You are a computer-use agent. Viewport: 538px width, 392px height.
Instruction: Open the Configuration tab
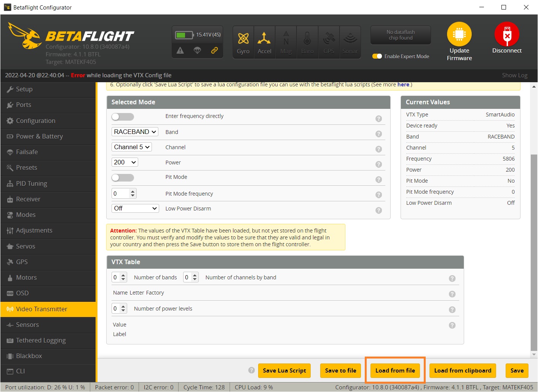pos(48,121)
